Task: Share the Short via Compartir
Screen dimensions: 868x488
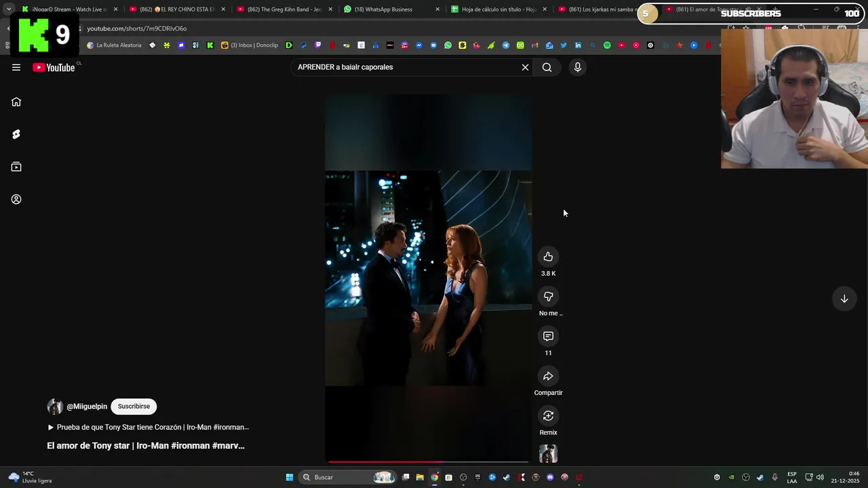Action: click(x=548, y=376)
